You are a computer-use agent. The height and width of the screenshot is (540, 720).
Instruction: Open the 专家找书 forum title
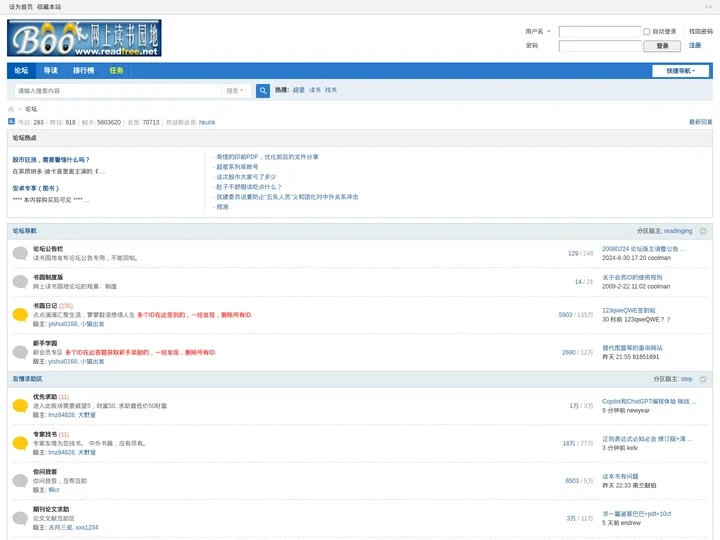click(45, 434)
